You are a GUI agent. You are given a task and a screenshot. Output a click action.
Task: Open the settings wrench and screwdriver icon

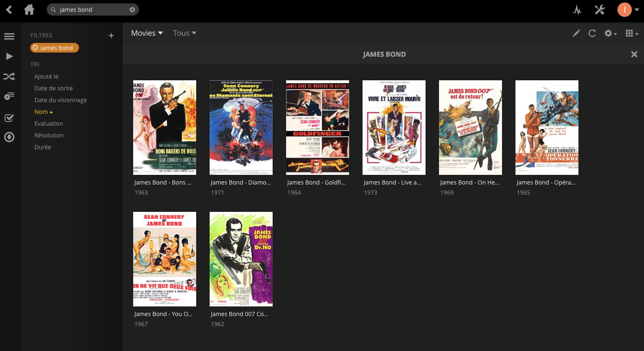pos(600,10)
